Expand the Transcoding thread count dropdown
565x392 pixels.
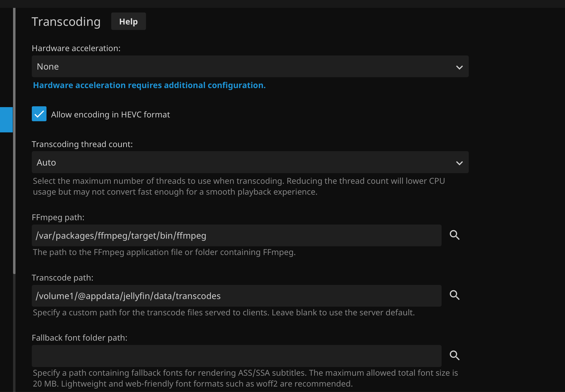point(245,163)
